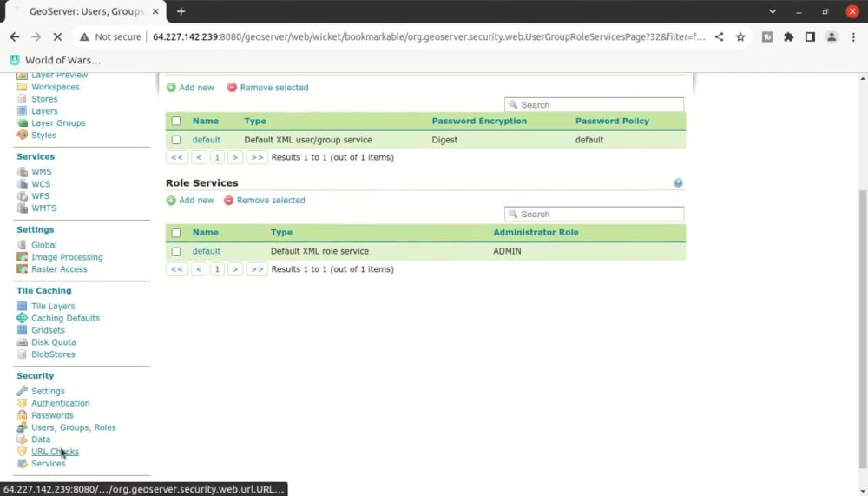Click the Authentication shield icon
This screenshot has height=496, width=868.
point(23,403)
